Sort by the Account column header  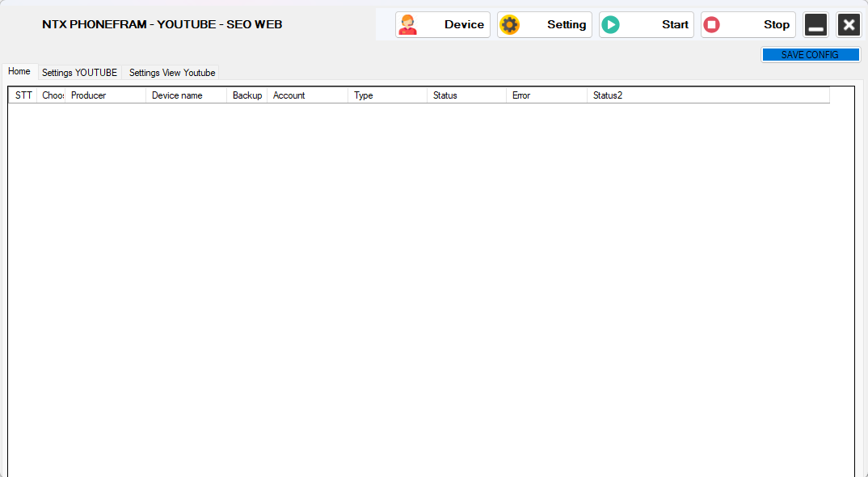pyautogui.click(x=307, y=95)
